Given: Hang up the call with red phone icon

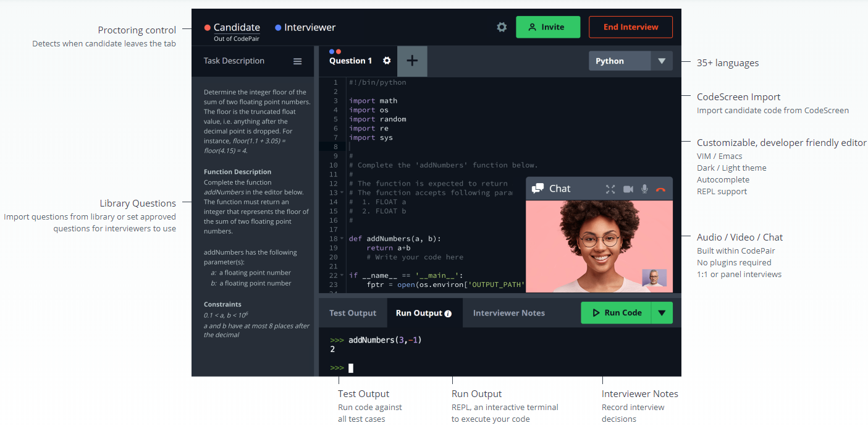Looking at the screenshot, I should 660,189.
